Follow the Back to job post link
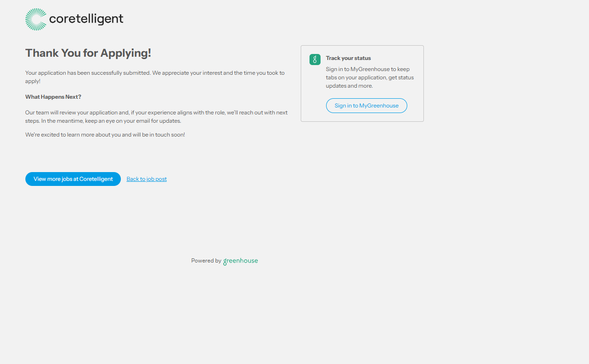 [x=146, y=179]
